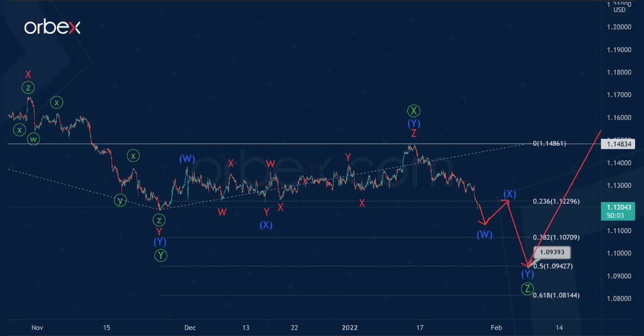Click the 2022 label on time axis

coord(349,327)
